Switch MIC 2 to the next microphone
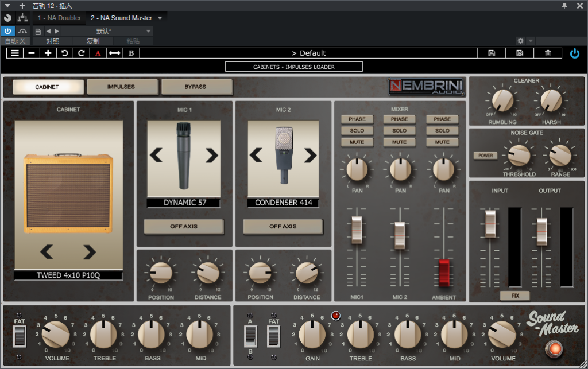Viewport: 588px width, 369px height. coord(310,155)
